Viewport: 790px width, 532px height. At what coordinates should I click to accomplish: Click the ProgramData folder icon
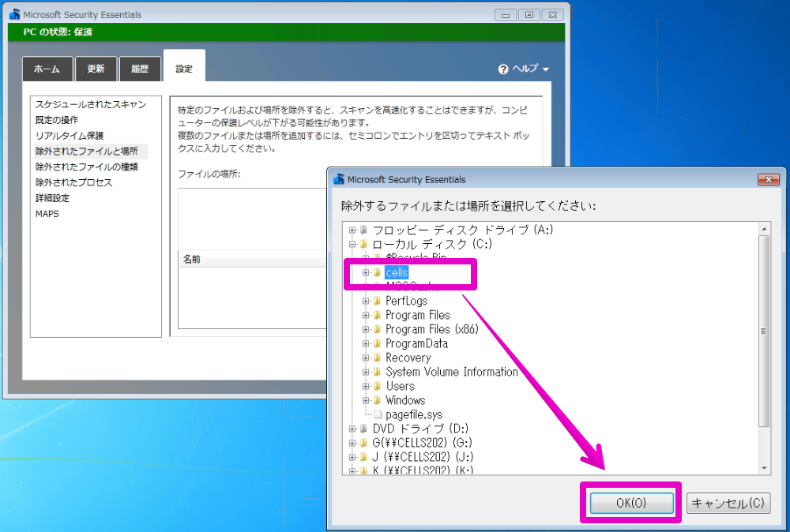click(377, 343)
